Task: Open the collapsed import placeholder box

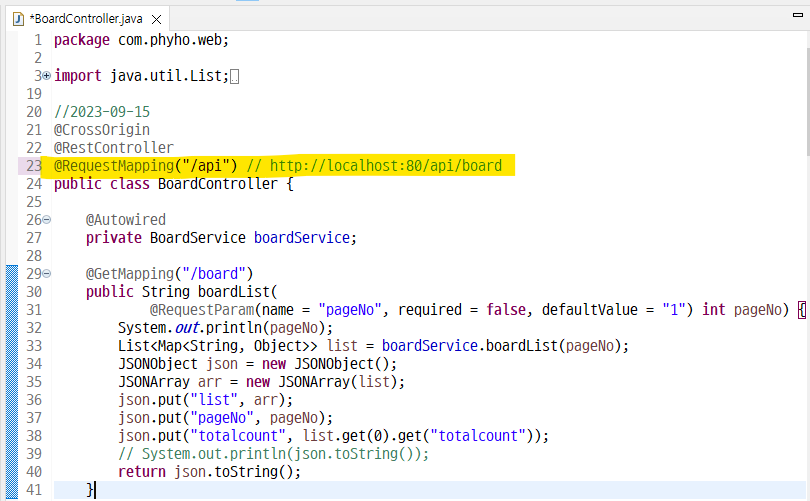Action: click(x=235, y=77)
